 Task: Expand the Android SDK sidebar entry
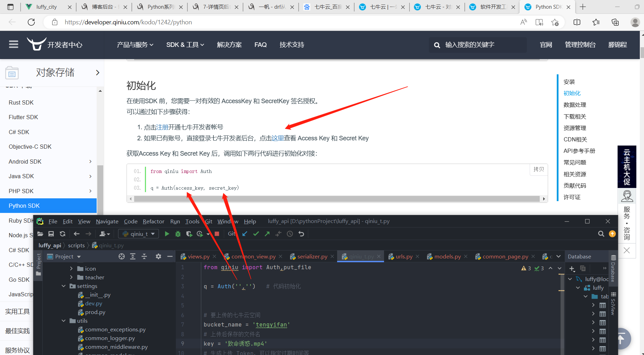90,162
